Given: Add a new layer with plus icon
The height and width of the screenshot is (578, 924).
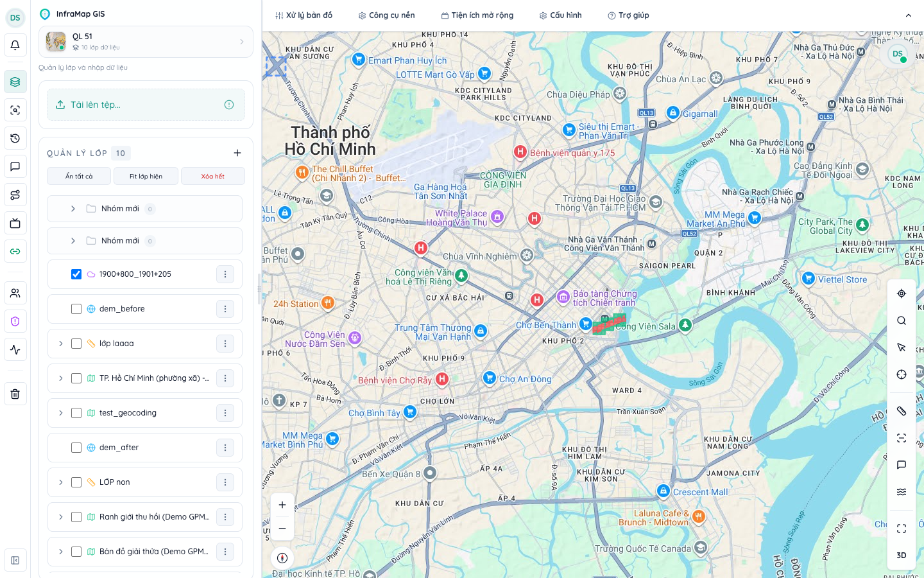Looking at the screenshot, I should click(x=237, y=153).
